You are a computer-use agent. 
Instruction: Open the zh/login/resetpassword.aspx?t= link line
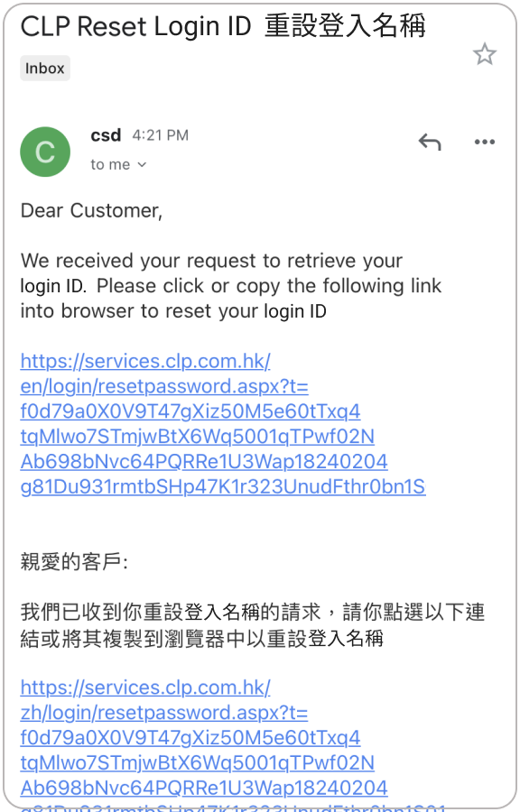click(164, 713)
